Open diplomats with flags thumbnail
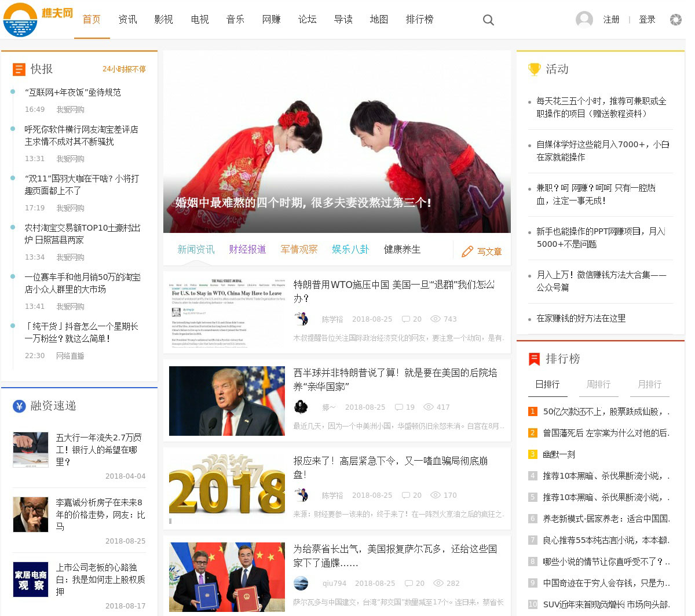The width and height of the screenshot is (695, 616). (227, 577)
